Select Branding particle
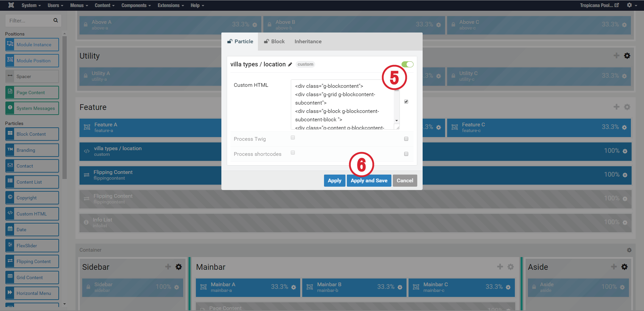 click(32, 150)
